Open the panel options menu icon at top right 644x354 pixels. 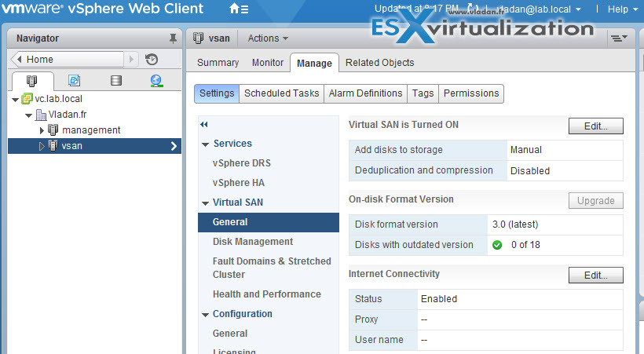[619, 38]
